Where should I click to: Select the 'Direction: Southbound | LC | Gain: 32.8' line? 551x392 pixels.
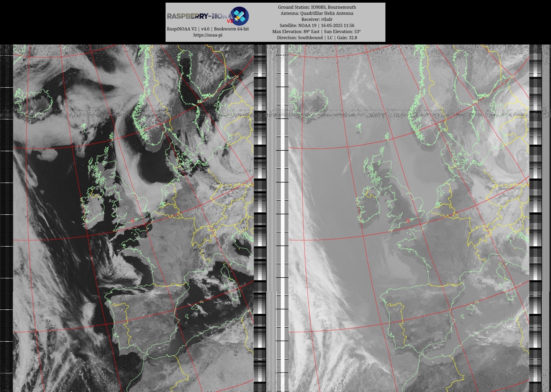317,38
